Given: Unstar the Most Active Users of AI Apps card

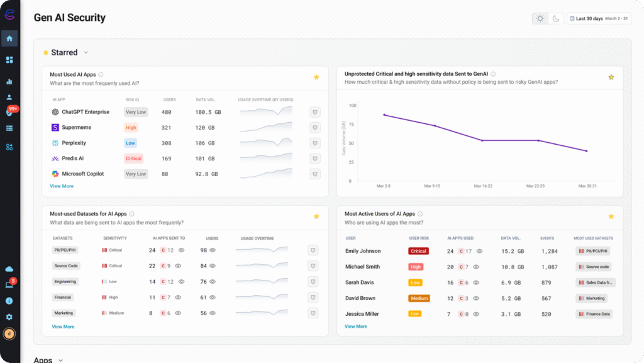Looking at the screenshot, I should coord(611,216).
